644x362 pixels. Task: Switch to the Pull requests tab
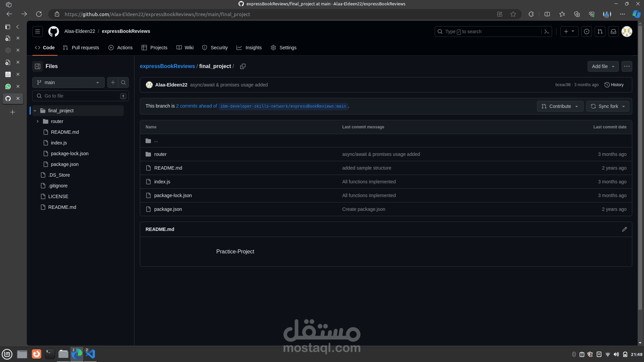coord(81,48)
